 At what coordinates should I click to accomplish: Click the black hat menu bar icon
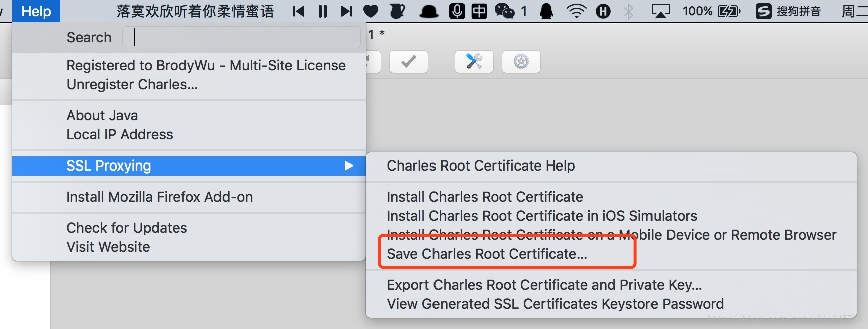(x=429, y=12)
